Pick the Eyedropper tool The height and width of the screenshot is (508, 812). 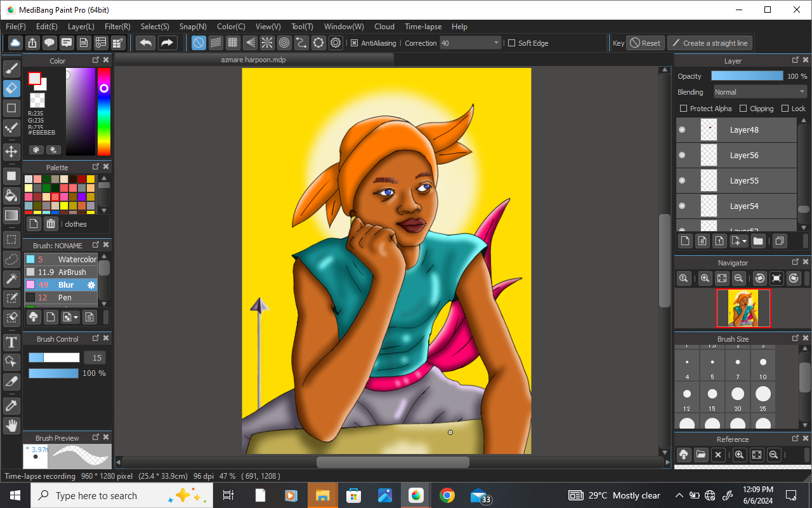[11, 405]
